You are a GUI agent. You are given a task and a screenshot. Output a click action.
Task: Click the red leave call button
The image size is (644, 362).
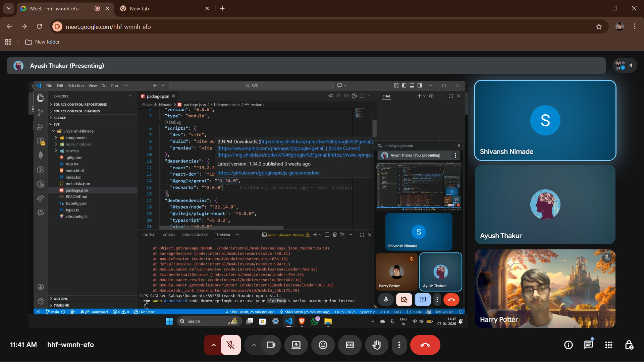click(x=425, y=345)
